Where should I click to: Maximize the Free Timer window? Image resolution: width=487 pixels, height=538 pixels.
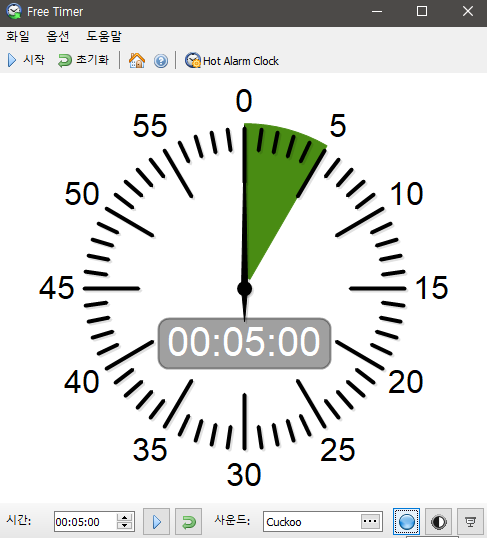(422, 12)
